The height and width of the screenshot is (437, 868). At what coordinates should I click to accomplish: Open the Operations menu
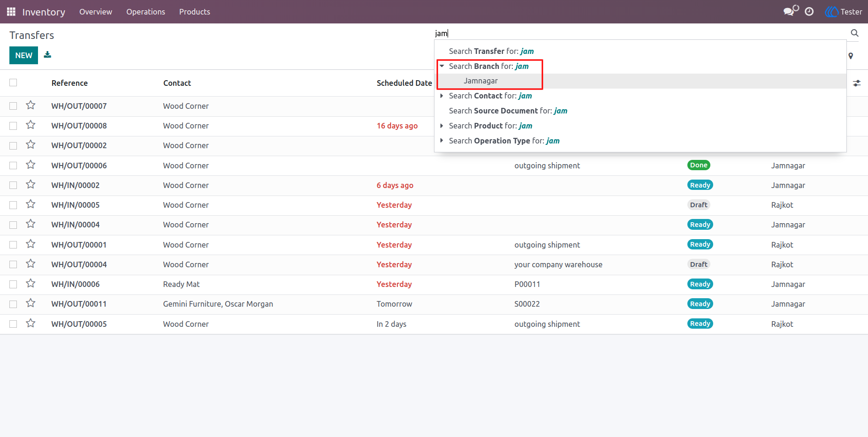pos(145,12)
